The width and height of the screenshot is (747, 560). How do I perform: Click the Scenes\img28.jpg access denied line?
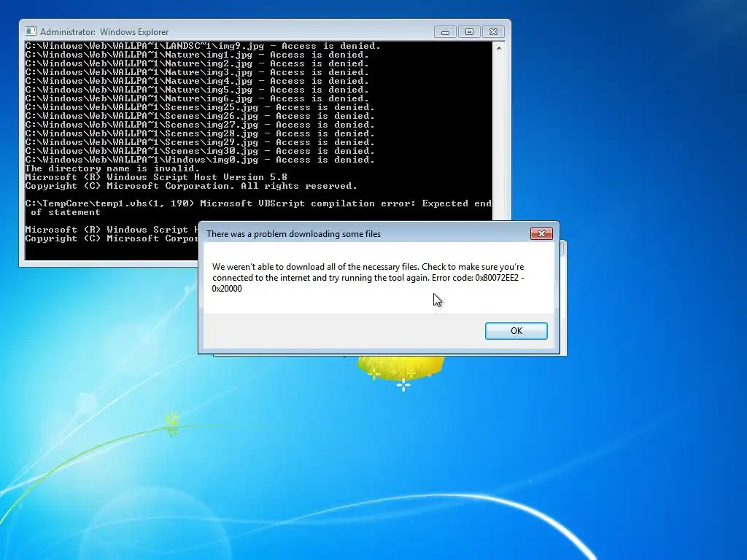tap(200, 133)
